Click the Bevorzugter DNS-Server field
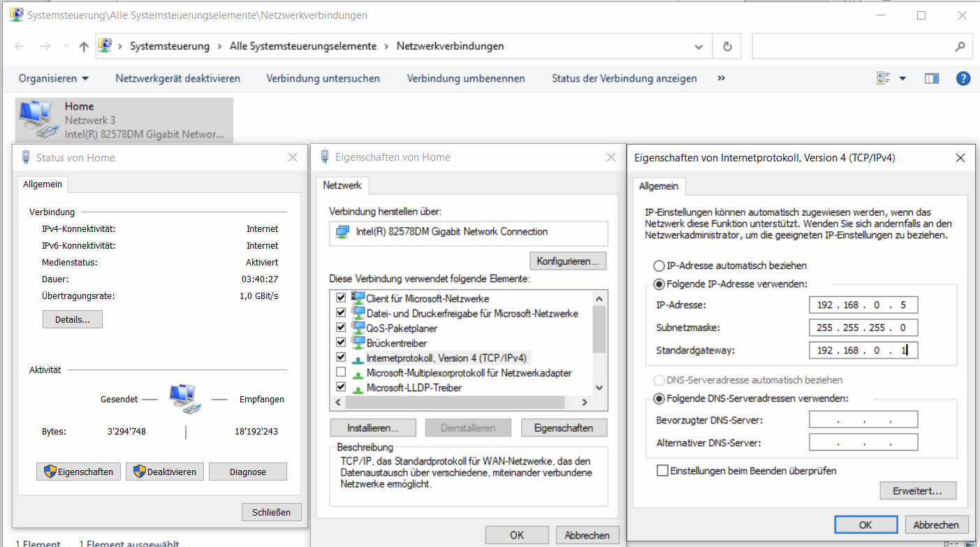Viewport: 980px width, 547px height. coord(863,420)
